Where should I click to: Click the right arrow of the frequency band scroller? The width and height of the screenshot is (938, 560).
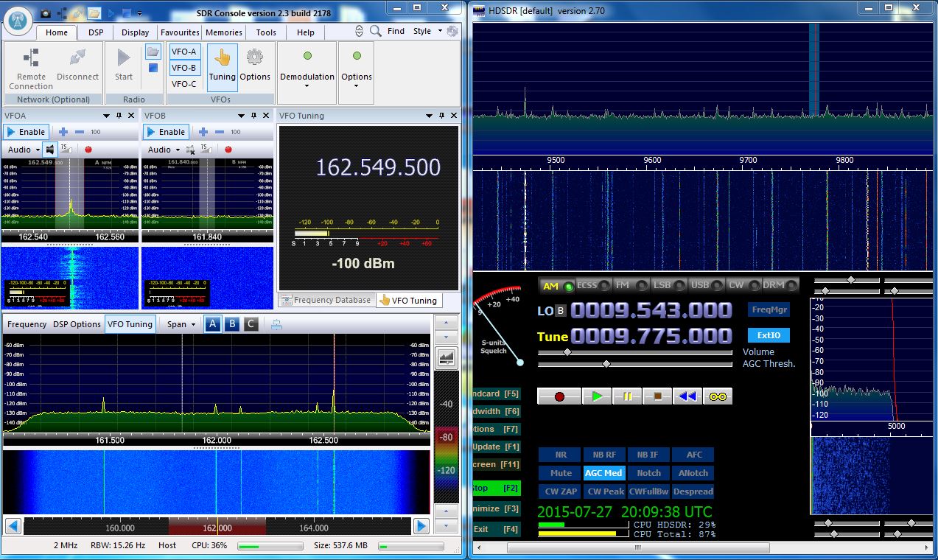pyautogui.click(x=421, y=526)
